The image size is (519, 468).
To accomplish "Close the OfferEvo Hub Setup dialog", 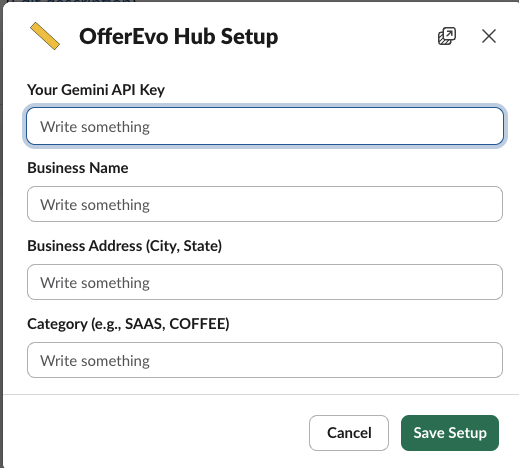I will point(489,36).
